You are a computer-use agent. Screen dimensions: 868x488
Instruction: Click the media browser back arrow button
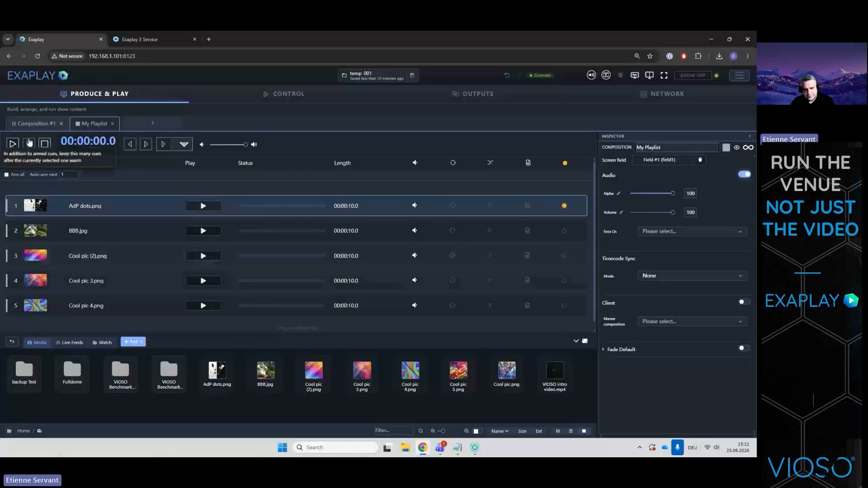tap(12, 342)
